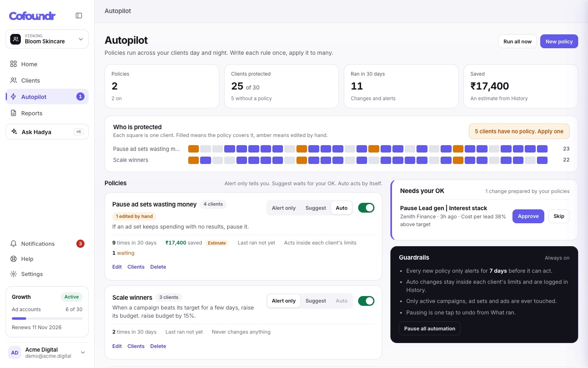
Task: Toggle off Pause ad sets wasting money policy
Action: pos(366,208)
